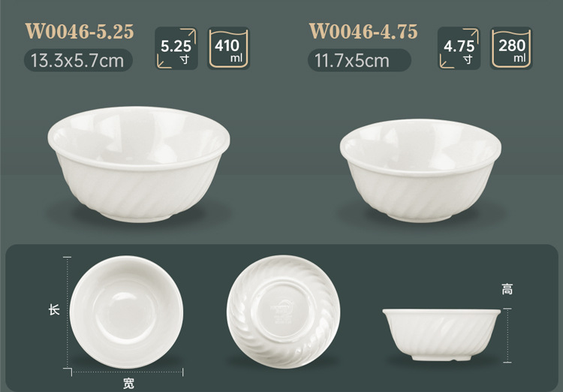The width and height of the screenshot is (563, 392).
Task: Click the 280 ml capacity icon
Action: [511, 48]
